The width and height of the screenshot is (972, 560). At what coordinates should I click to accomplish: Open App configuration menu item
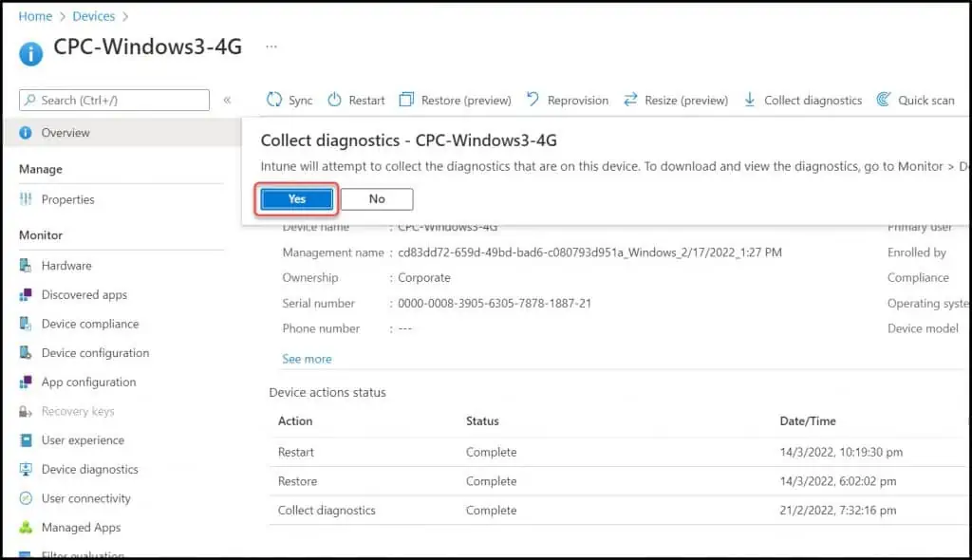tap(88, 382)
